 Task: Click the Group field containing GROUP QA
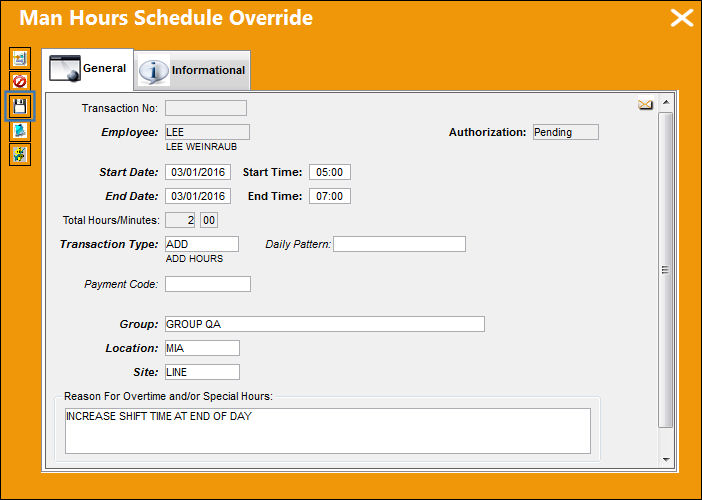click(325, 324)
